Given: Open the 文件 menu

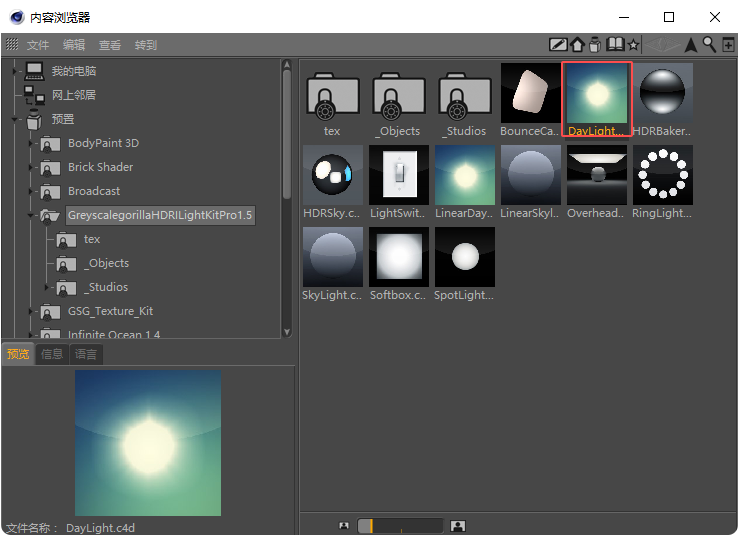Looking at the screenshot, I should tap(38, 45).
